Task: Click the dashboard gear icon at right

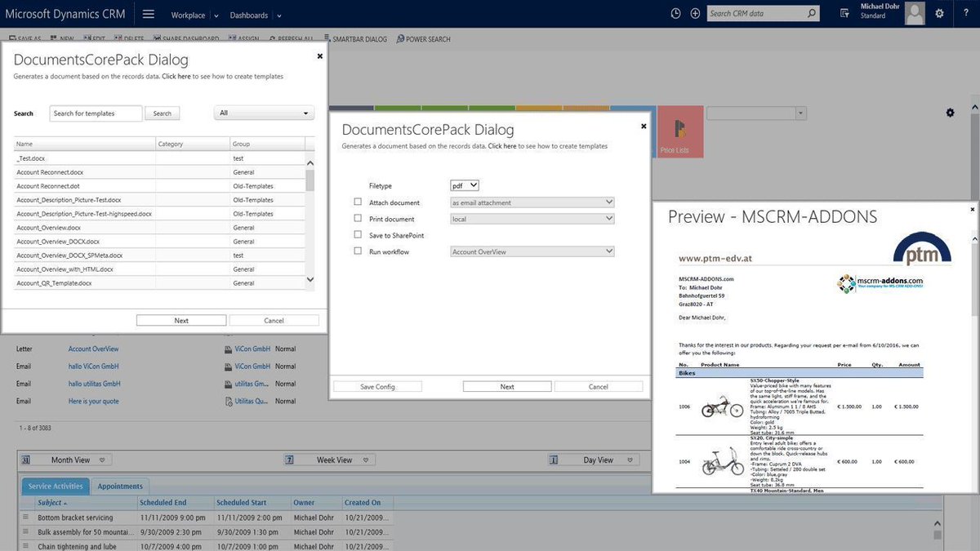Action: tap(950, 113)
